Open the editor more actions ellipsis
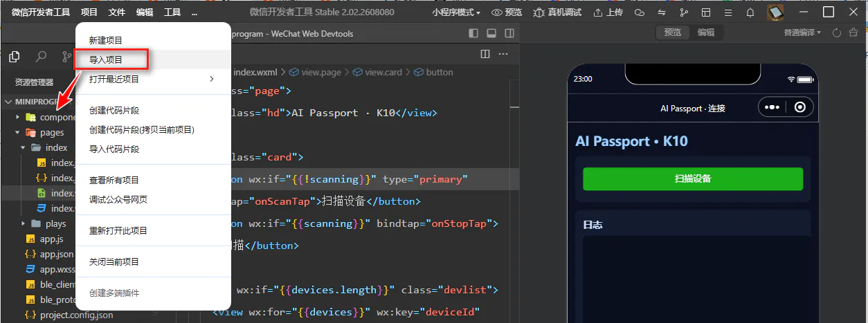This screenshot has width=868, height=323. click(503, 54)
